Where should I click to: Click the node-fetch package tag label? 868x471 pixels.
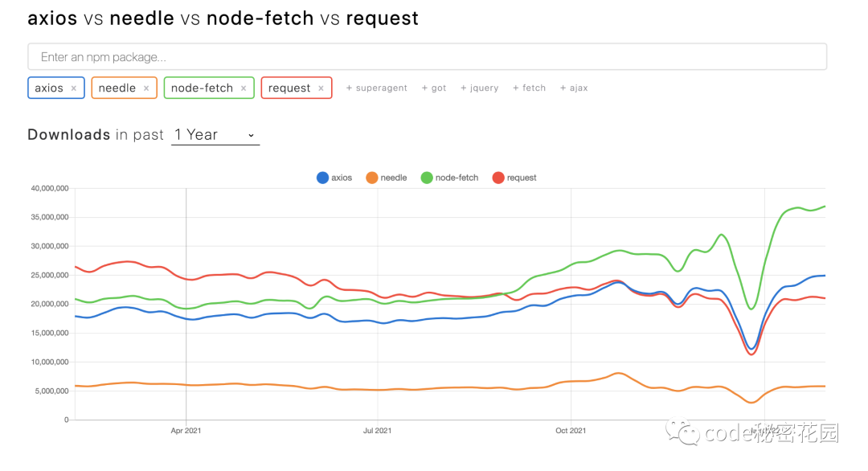point(202,88)
